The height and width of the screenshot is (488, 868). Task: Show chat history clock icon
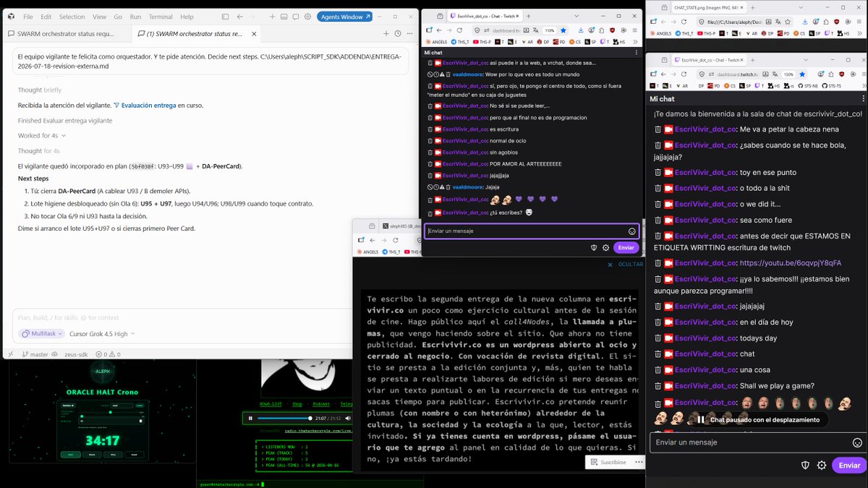[399, 33]
